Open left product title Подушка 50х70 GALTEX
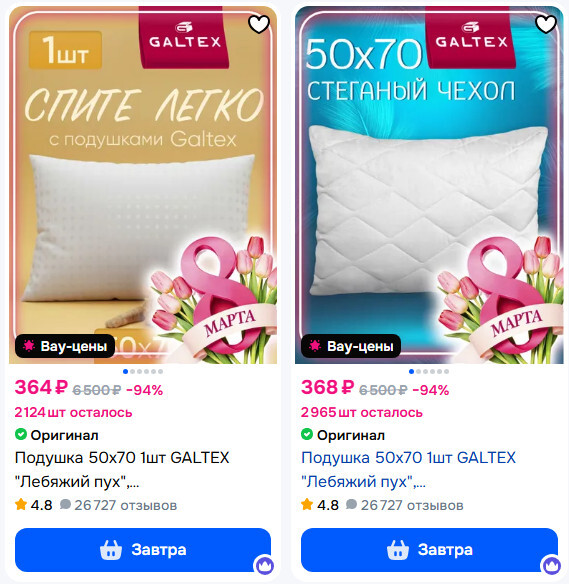569x584 pixels. click(x=122, y=470)
